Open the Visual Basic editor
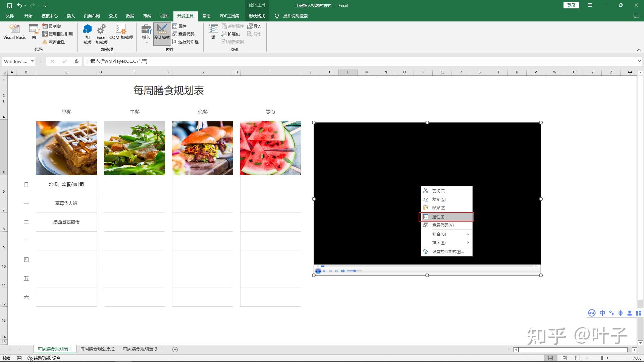This screenshot has width=644, height=362. click(14, 32)
